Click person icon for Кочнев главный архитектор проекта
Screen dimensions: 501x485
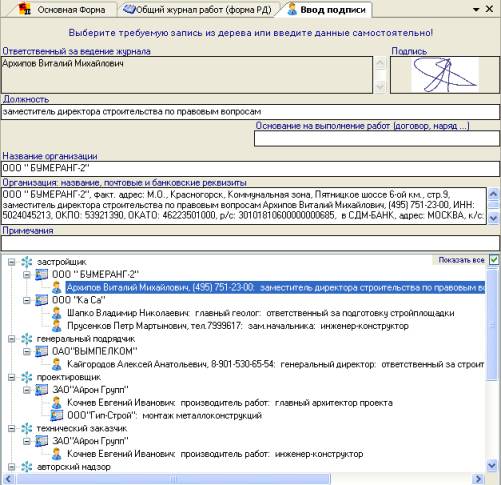57,403
